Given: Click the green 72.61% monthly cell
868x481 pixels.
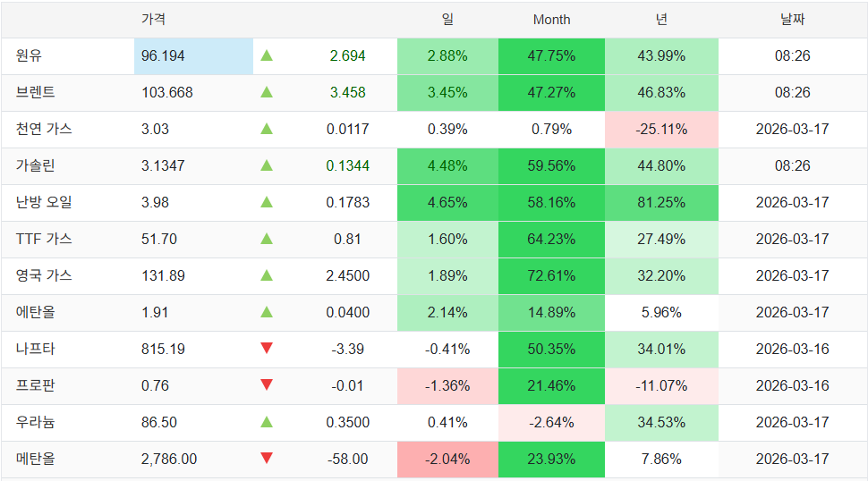Looking at the screenshot, I should pos(551,275).
